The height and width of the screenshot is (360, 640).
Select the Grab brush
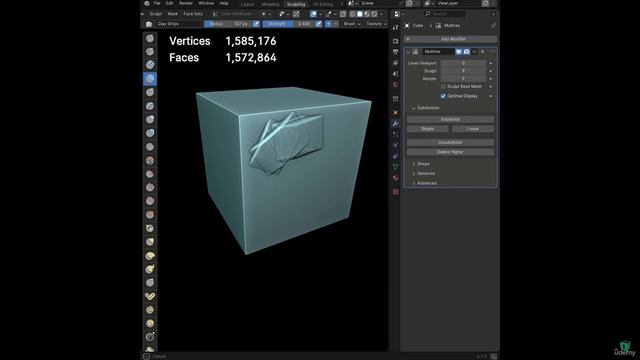[150, 242]
